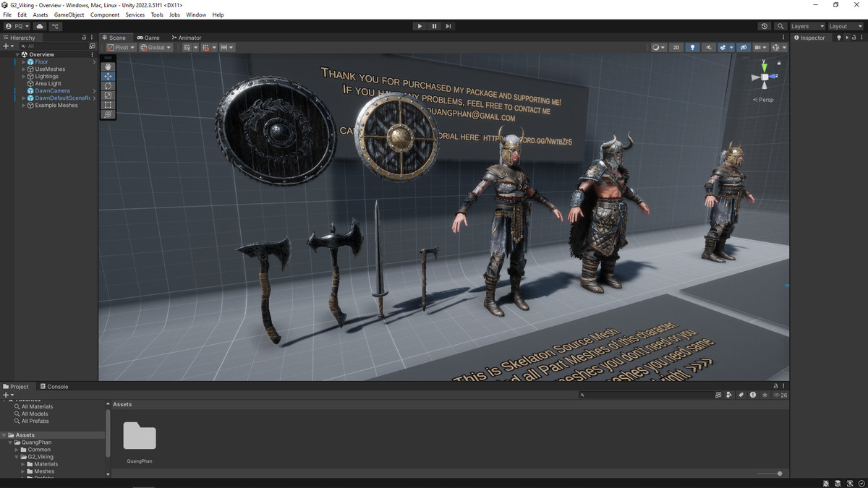Screen dimensions: 868x488
Task: Select the Rect transform tool
Action: click(108, 104)
